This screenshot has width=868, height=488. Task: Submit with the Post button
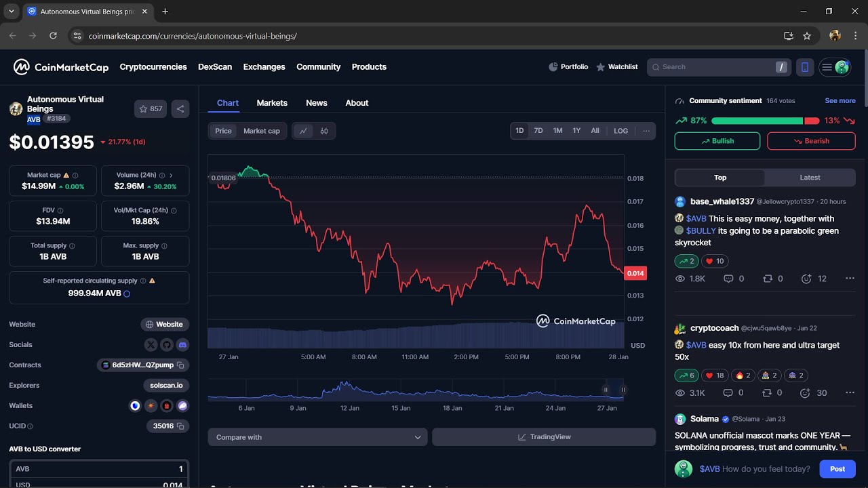click(837, 469)
